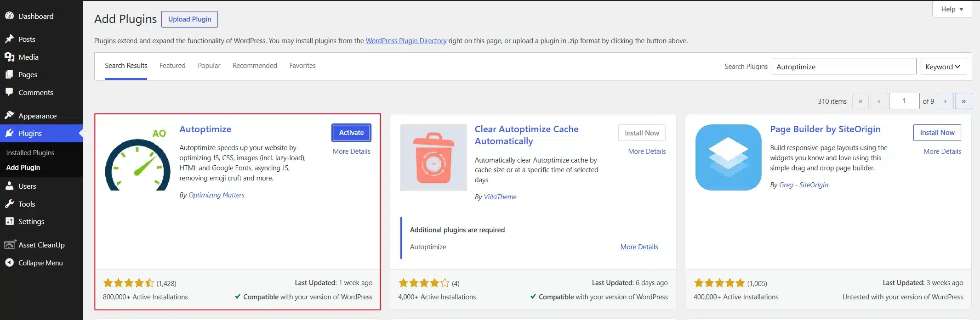Install Page Builder by SiteOrigin
The height and width of the screenshot is (320, 980).
pos(937,133)
